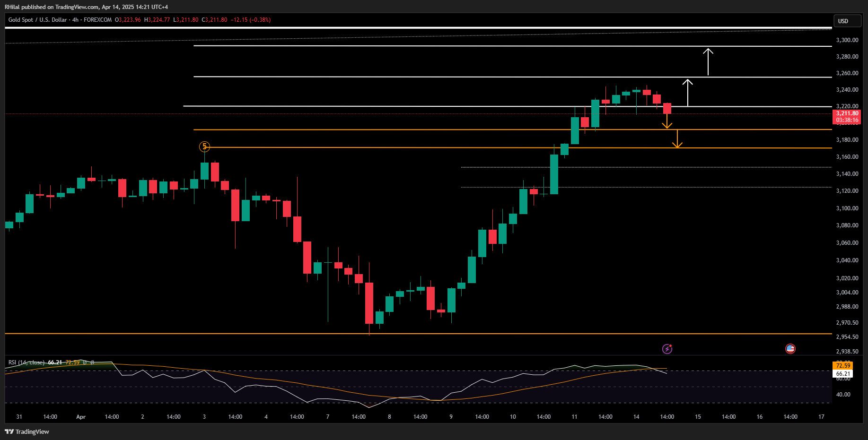Viewport: 868px width, 440px height.
Task: Click the orange 72.59 RSI axis label
Action: (x=843, y=365)
